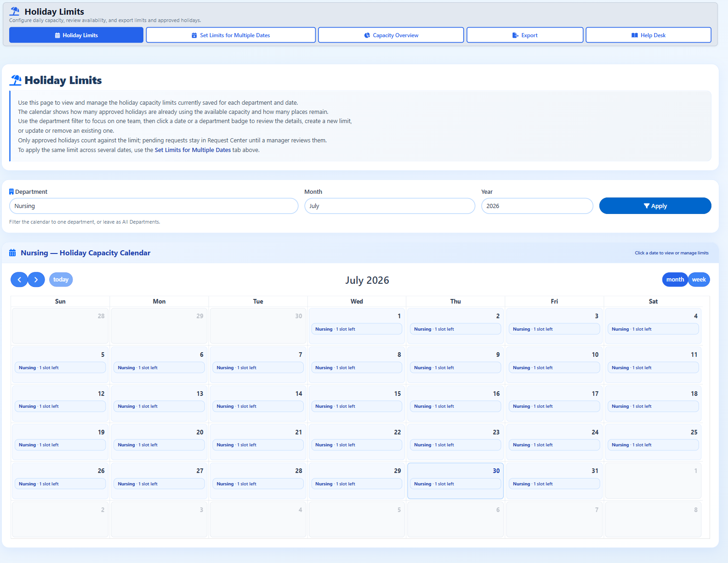
Task: Open the Nursing badge on July 6
Action: pyautogui.click(x=159, y=368)
